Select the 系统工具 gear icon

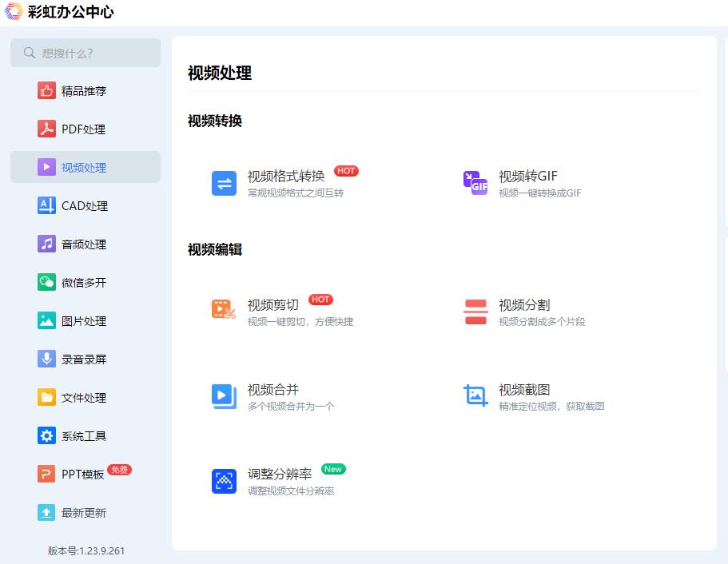47,435
